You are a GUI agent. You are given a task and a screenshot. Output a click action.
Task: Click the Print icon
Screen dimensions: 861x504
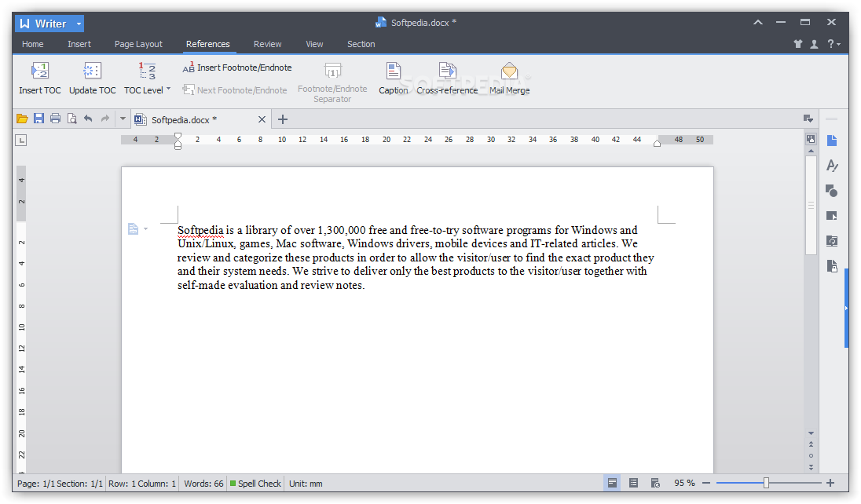click(55, 119)
